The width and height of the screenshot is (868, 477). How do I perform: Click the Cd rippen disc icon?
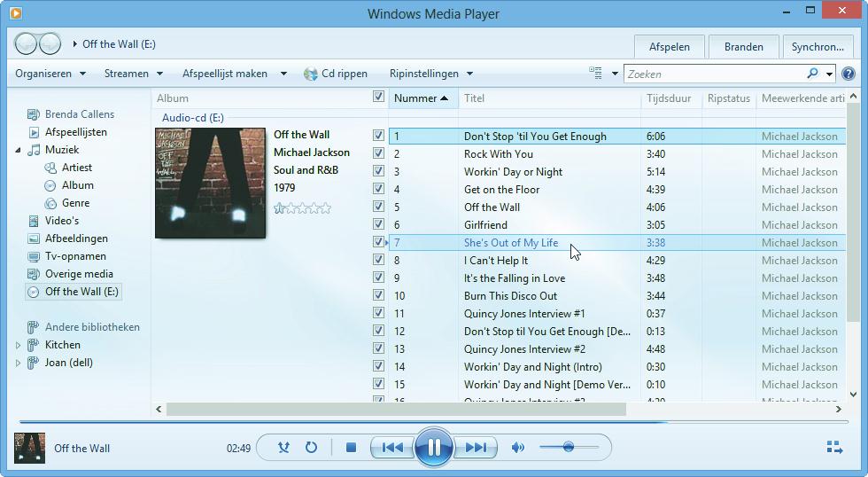point(311,74)
